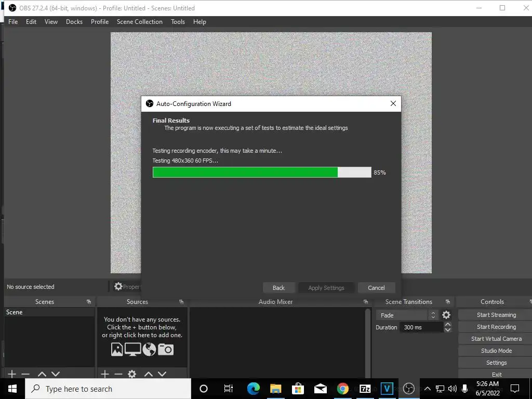This screenshot has height=399, width=532.
Task: Click the Windows search box
Action: [108, 389]
